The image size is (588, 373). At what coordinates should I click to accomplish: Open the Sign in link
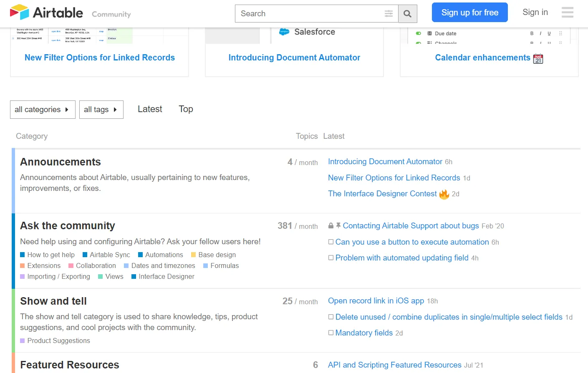tap(535, 13)
